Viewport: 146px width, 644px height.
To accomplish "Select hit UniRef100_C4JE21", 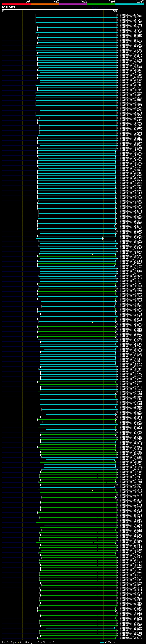I will (x=131, y=597).
